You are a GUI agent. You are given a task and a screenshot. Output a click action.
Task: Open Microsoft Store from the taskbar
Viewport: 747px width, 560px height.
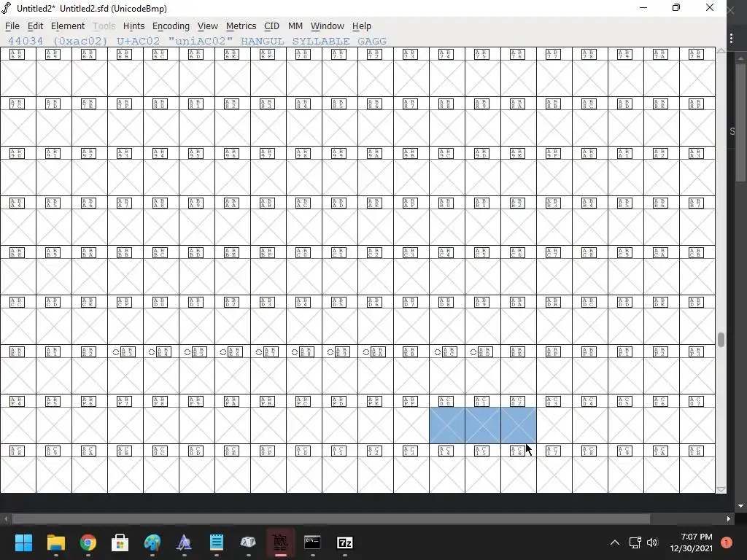click(x=120, y=542)
